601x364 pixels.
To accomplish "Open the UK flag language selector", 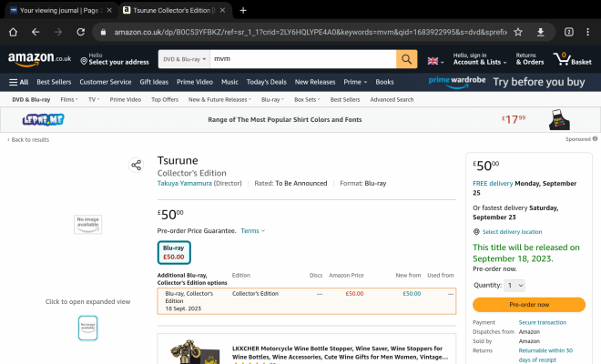I will pos(435,61).
